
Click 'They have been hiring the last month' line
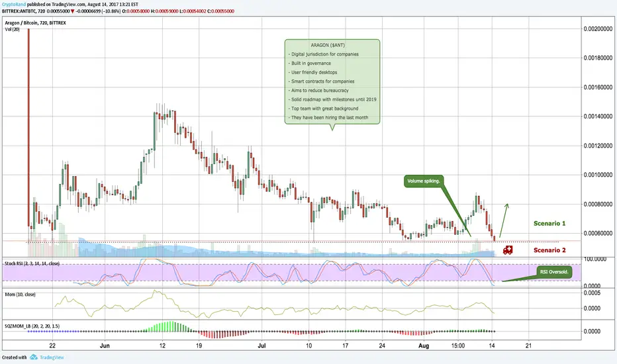click(330, 118)
